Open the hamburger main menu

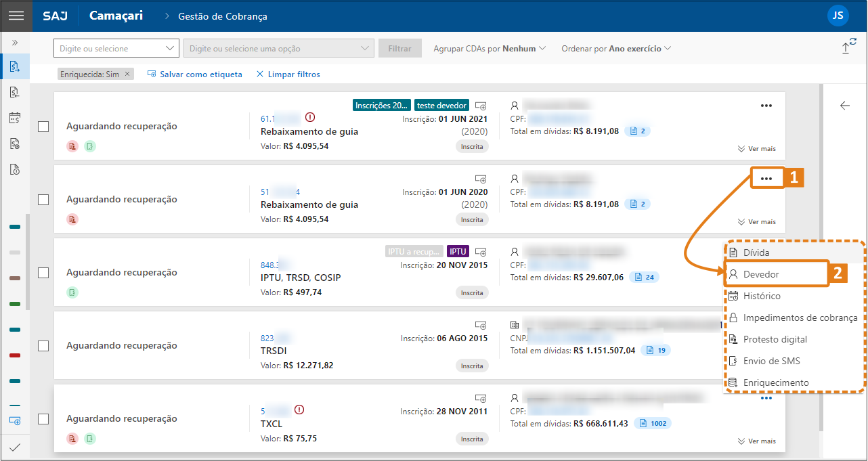coord(16,16)
